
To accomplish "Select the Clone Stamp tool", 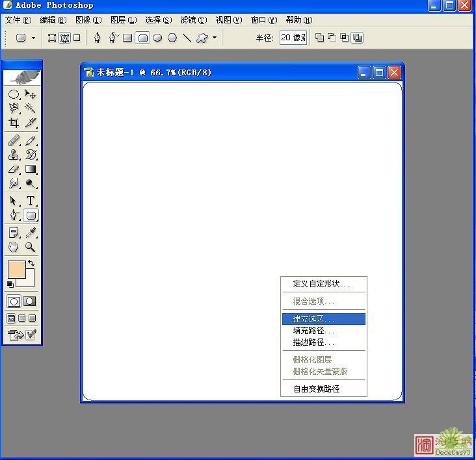I will (14, 155).
